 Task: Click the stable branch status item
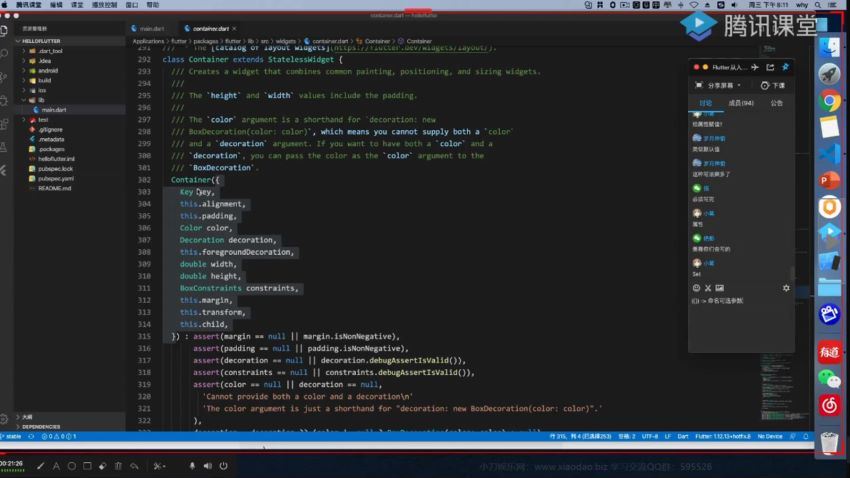(11, 436)
